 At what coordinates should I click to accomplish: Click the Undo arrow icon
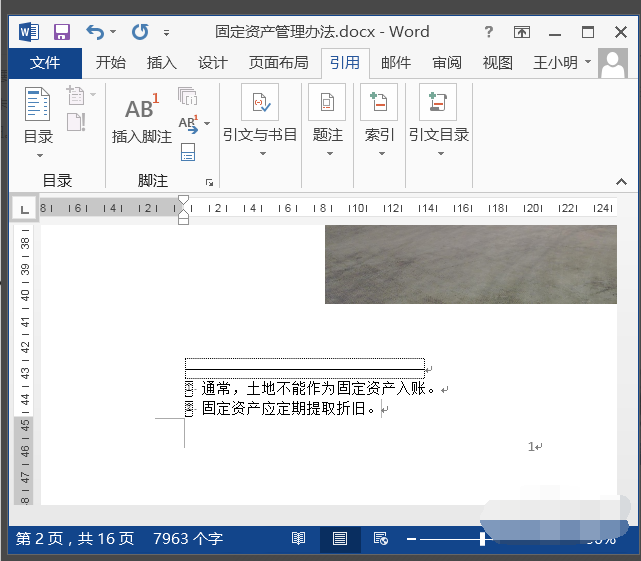pyautogui.click(x=95, y=32)
